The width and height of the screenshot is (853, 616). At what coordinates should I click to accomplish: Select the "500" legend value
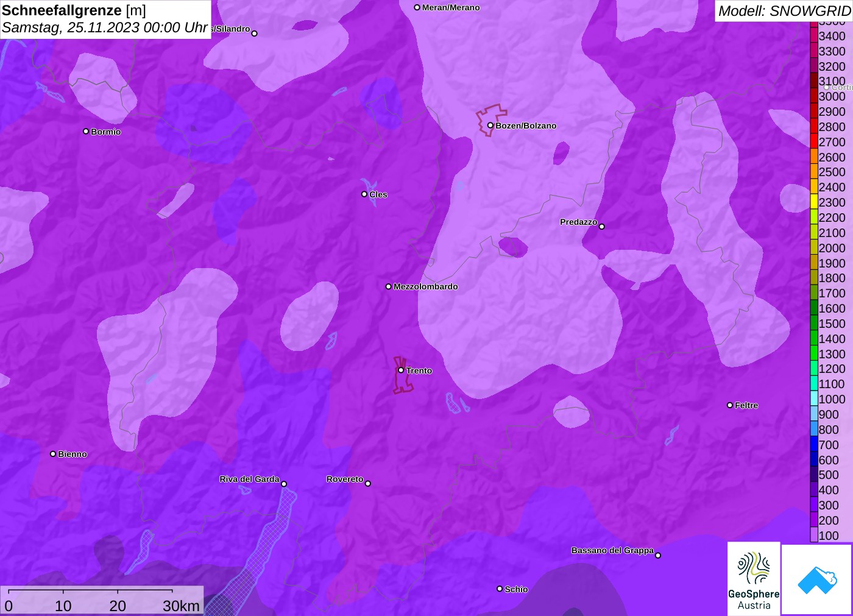pos(829,475)
